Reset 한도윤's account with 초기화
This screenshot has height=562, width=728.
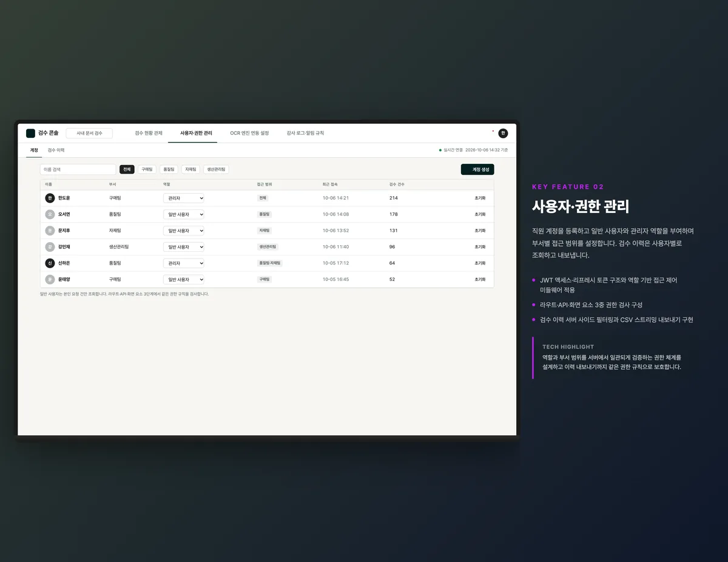(480, 198)
